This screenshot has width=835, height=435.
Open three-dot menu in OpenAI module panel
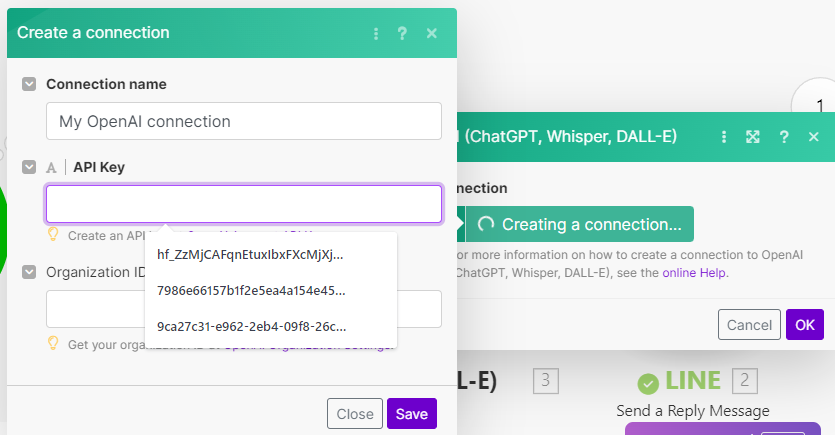tap(724, 137)
